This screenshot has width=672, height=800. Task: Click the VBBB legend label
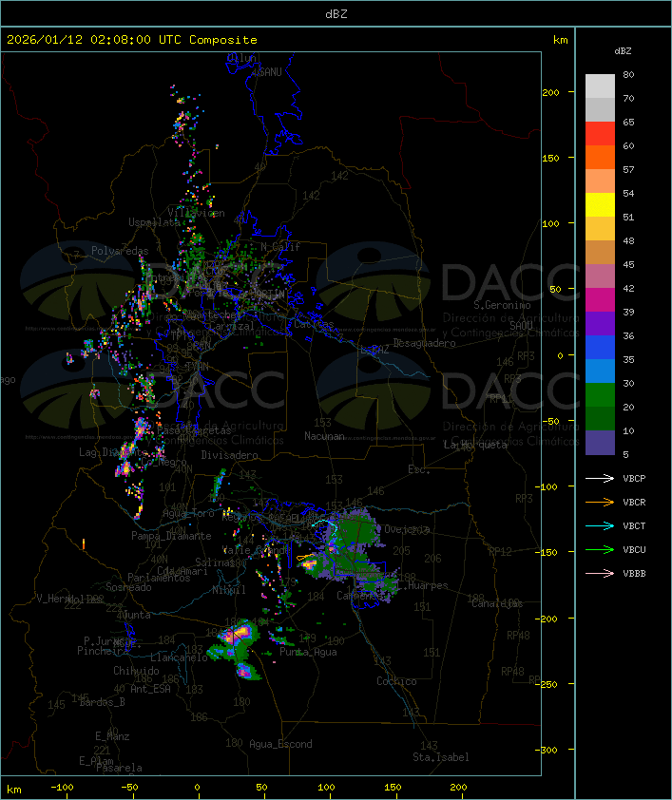coord(634,573)
